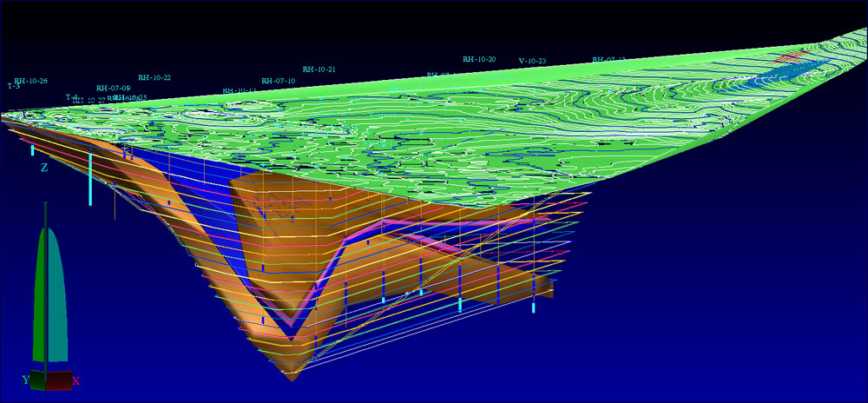This screenshot has height=403, width=868.
Task: Select the RH-10-22 borehole label
Action: click(x=154, y=77)
